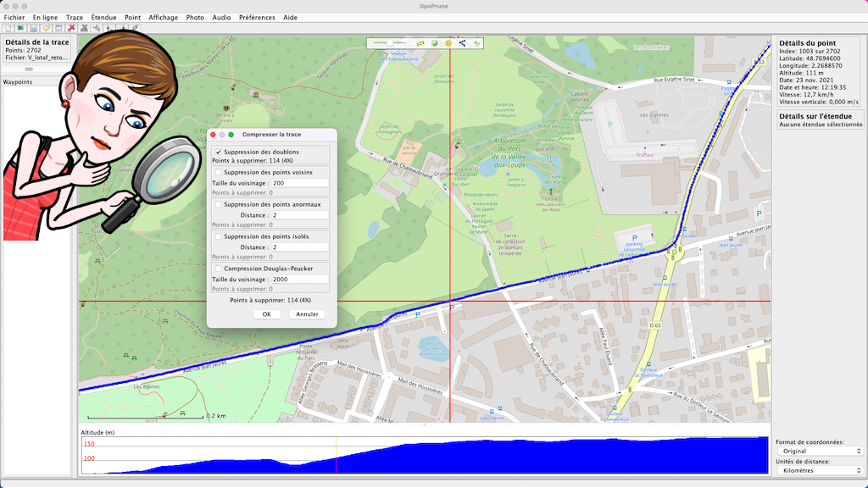
Task: Click the connect-to-point wrench toolbar icon
Action: pos(135,28)
